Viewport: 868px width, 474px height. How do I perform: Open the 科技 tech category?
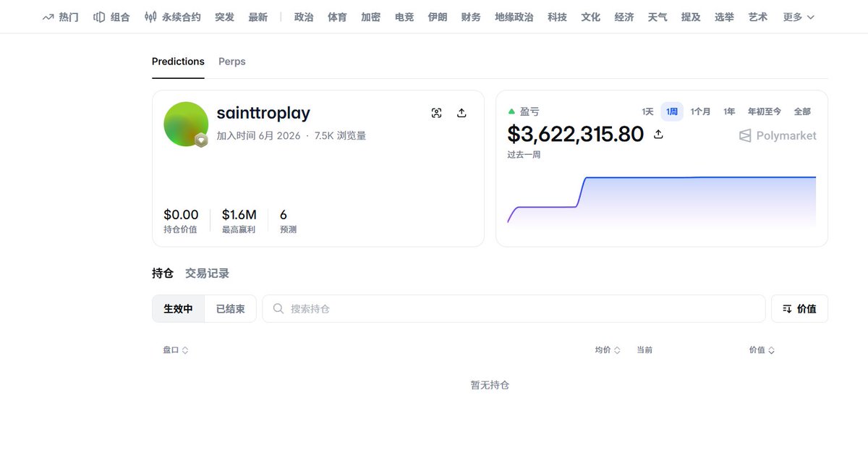tap(558, 17)
